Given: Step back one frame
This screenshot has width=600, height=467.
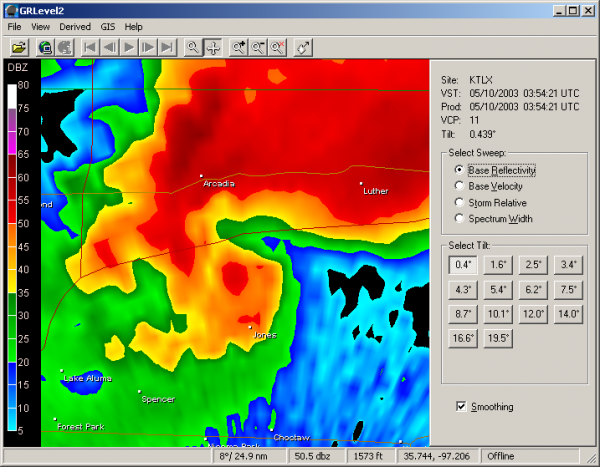Looking at the screenshot, I should [x=110, y=48].
